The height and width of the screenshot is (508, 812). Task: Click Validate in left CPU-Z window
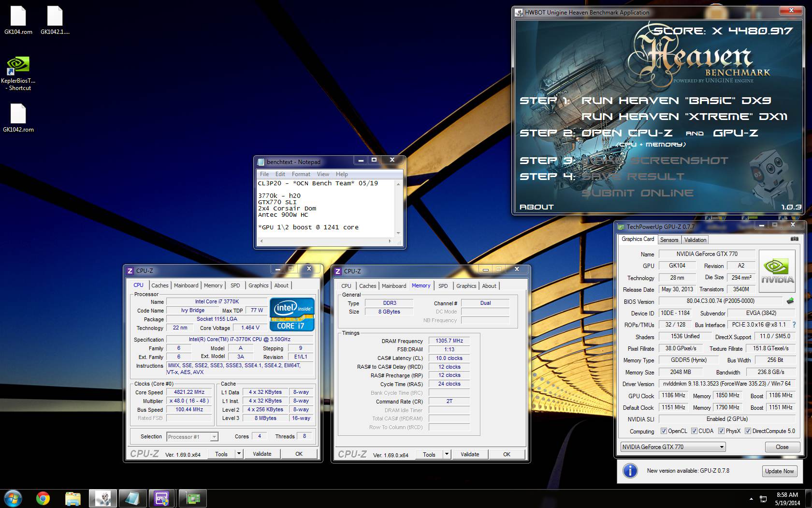[x=262, y=454]
